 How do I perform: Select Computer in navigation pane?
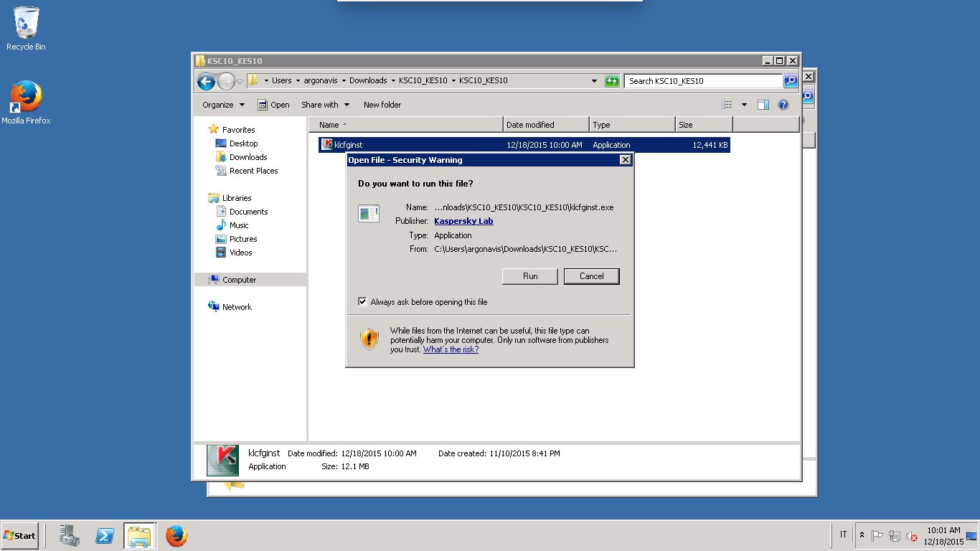coord(250,280)
